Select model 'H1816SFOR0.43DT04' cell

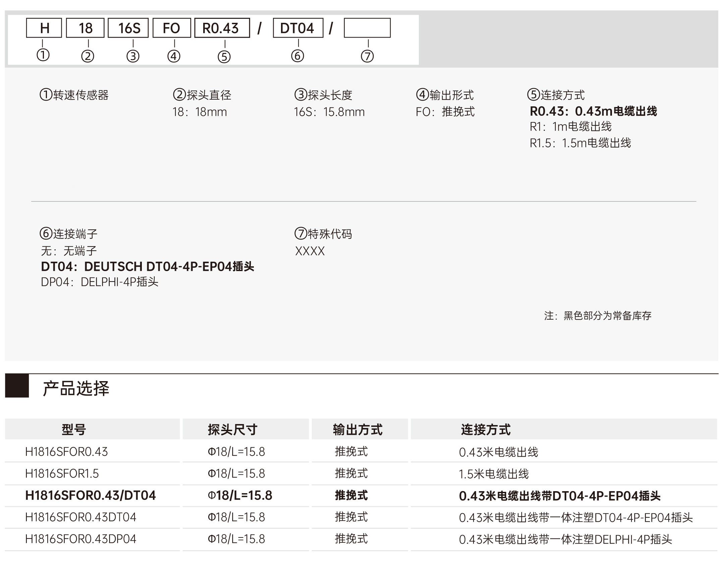[x=81, y=517]
